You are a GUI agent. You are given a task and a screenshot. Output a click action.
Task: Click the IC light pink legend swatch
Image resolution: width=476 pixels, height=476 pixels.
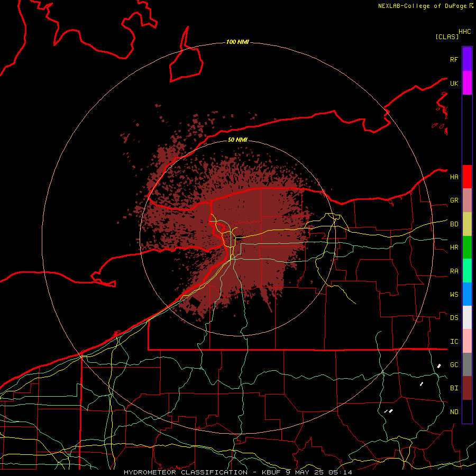tap(467, 341)
